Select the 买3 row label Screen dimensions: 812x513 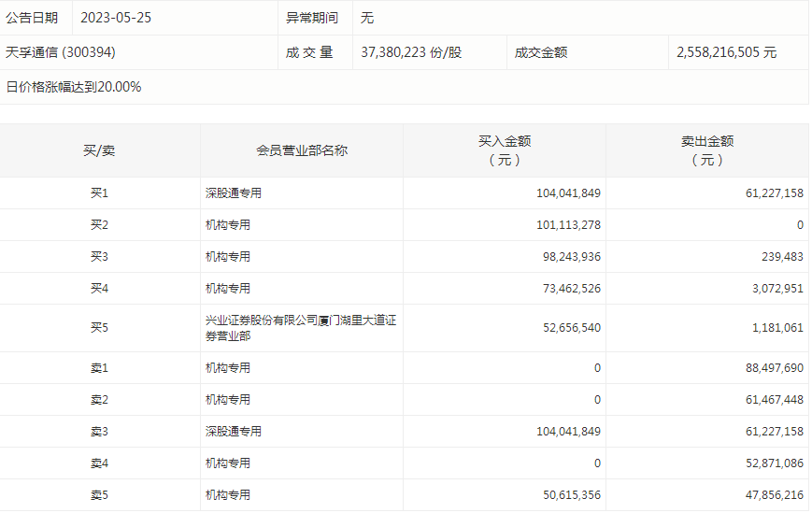tap(99, 256)
